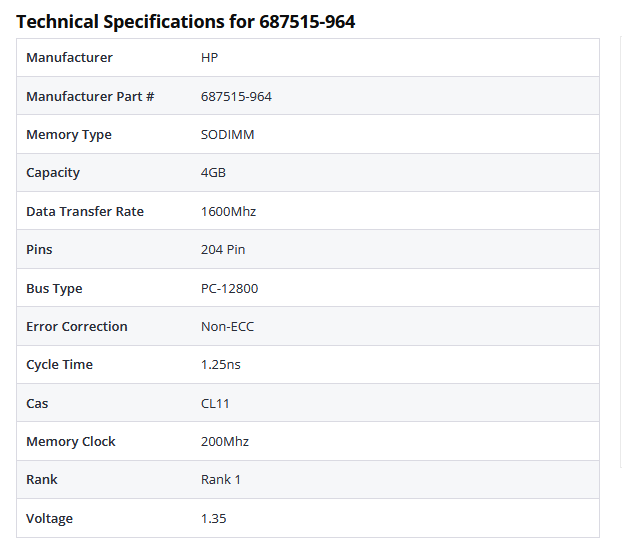Click the 1.35 voltage value

pos(215,519)
